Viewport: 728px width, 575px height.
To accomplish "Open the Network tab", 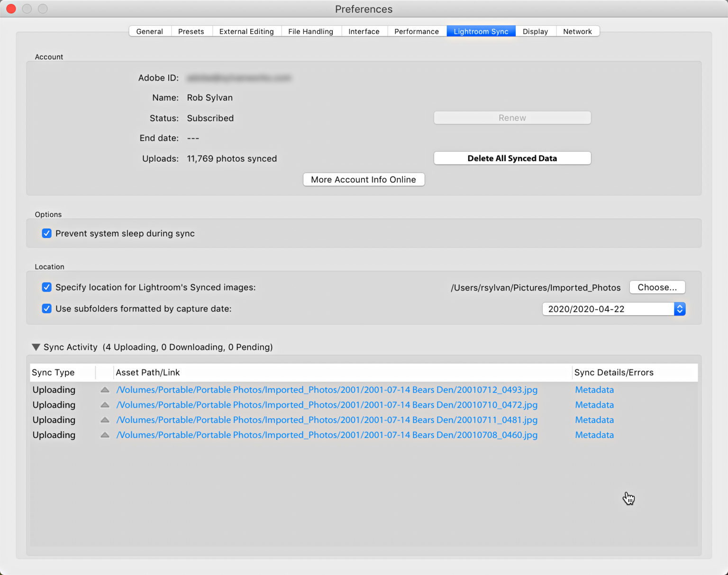I will click(577, 31).
